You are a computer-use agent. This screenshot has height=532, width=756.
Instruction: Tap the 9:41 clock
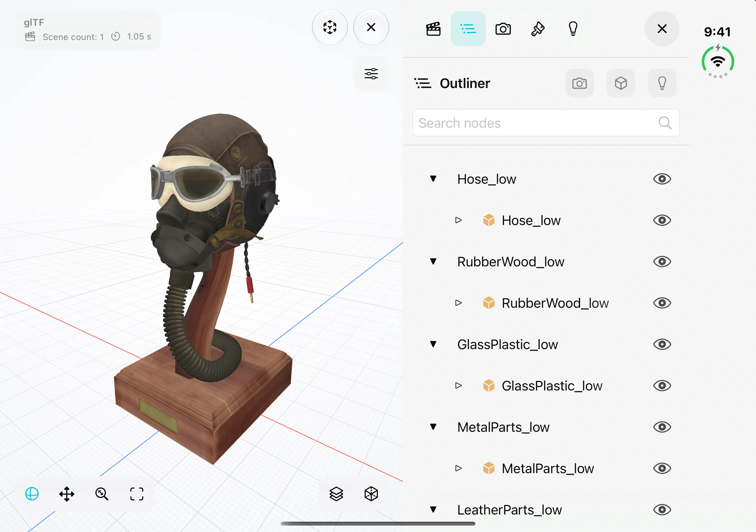tap(717, 32)
